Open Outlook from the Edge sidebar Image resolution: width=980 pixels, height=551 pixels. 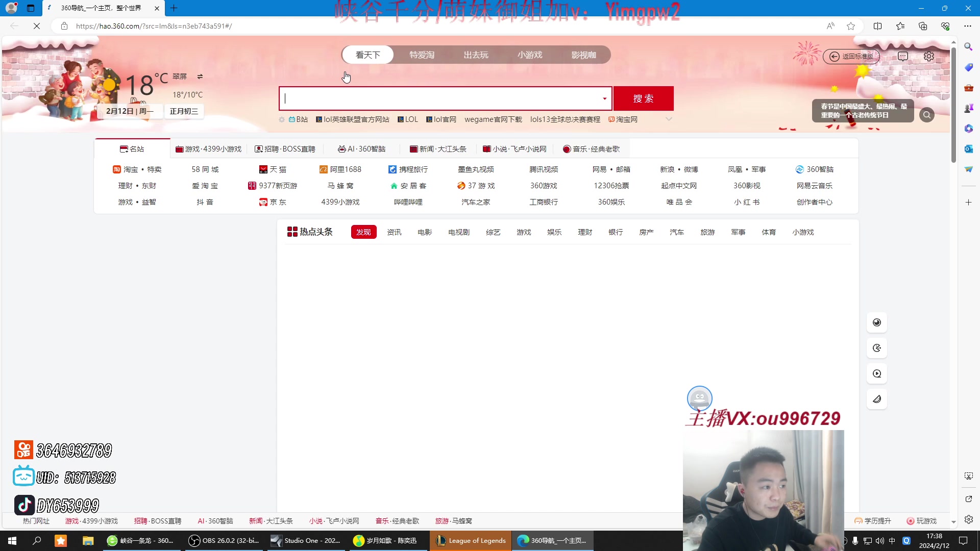968,148
